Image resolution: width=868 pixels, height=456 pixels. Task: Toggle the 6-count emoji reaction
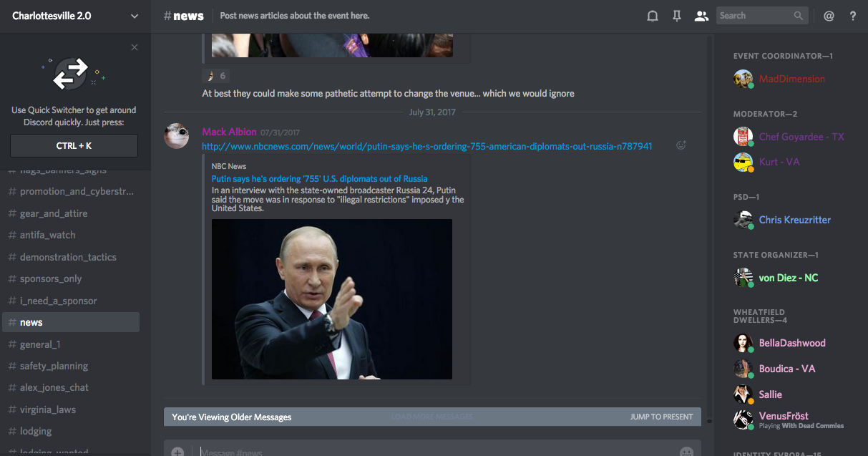point(215,76)
